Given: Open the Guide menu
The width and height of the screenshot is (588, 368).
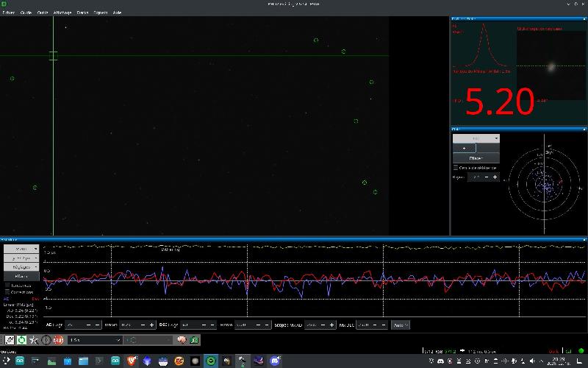Looking at the screenshot, I should [26, 13].
